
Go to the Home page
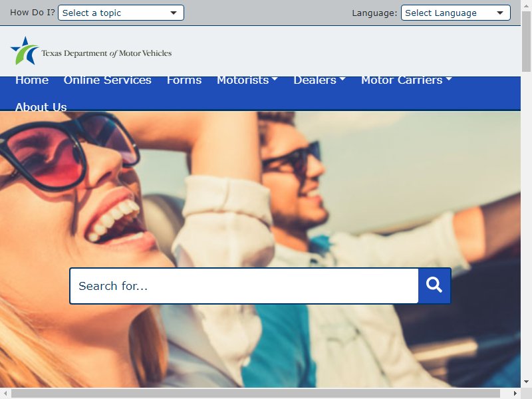(32, 80)
